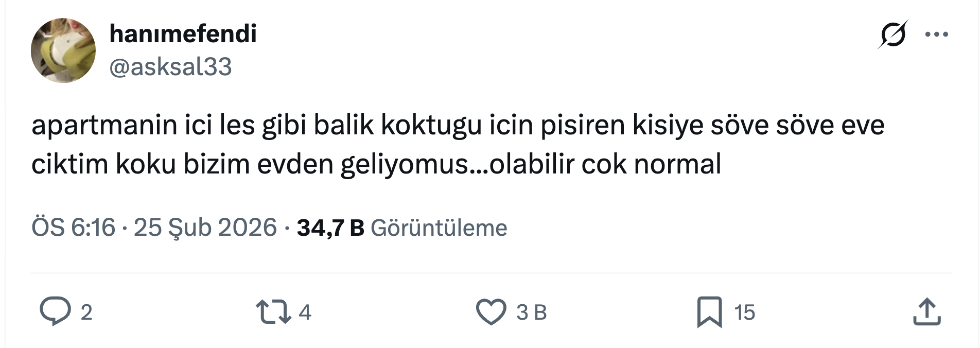Screen dimensions: 980x348
Task: Open the @asksal33 handle link
Action: click(x=170, y=67)
